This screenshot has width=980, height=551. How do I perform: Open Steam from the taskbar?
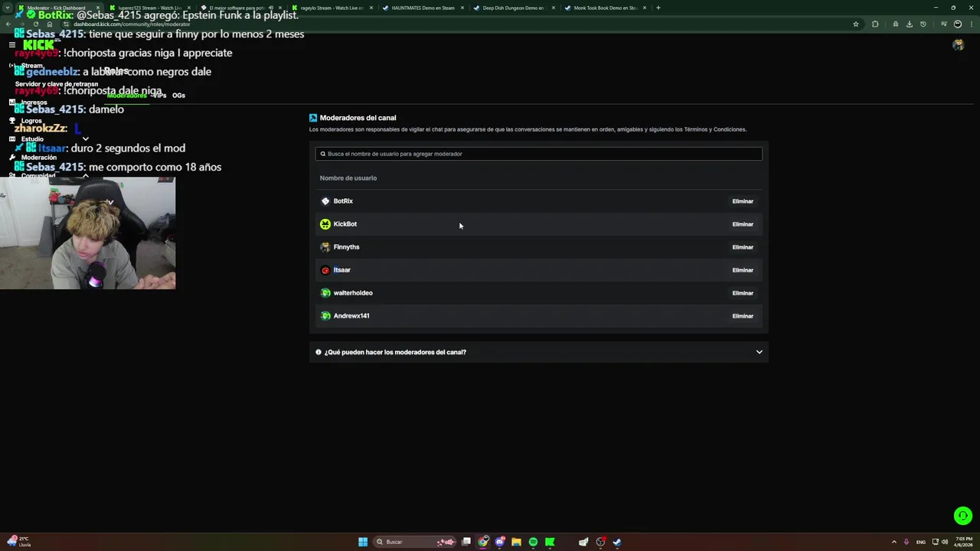pos(617,542)
